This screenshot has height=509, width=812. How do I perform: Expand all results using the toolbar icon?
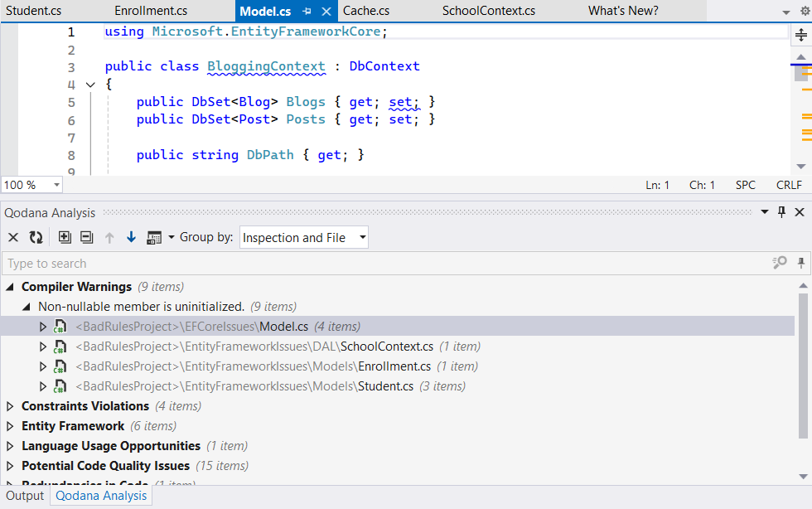(x=65, y=237)
